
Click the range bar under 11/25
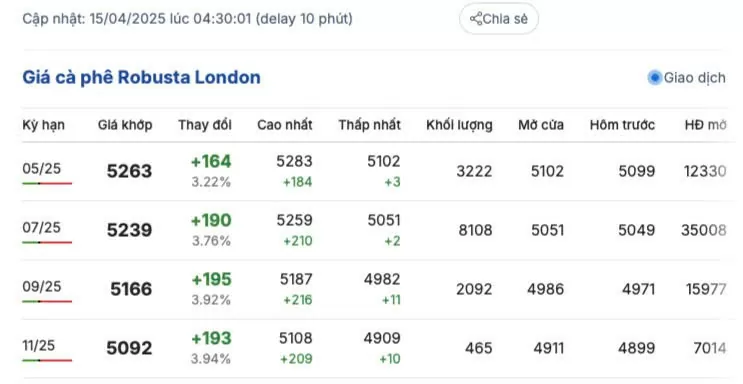tap(47, 360)
